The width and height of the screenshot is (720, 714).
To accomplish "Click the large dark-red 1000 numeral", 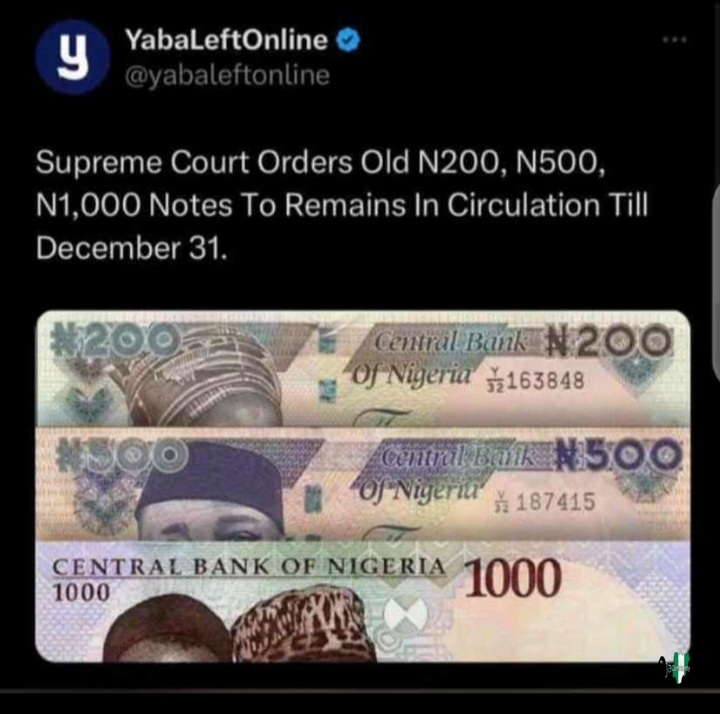I will [513, 578].
